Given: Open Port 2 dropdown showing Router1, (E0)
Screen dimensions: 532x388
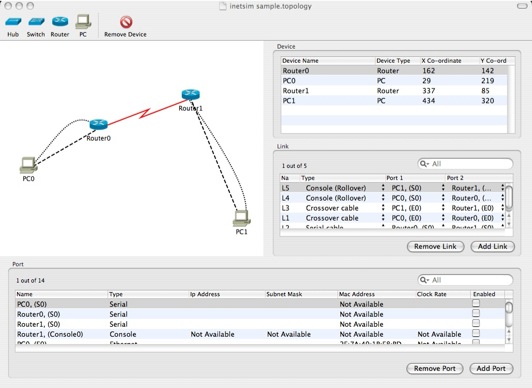Looking at the screenshot, I should 502,208.
